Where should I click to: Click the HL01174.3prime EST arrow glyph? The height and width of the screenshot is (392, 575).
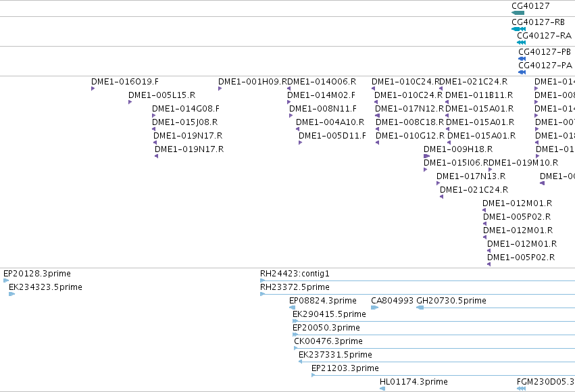click(382, 389)
